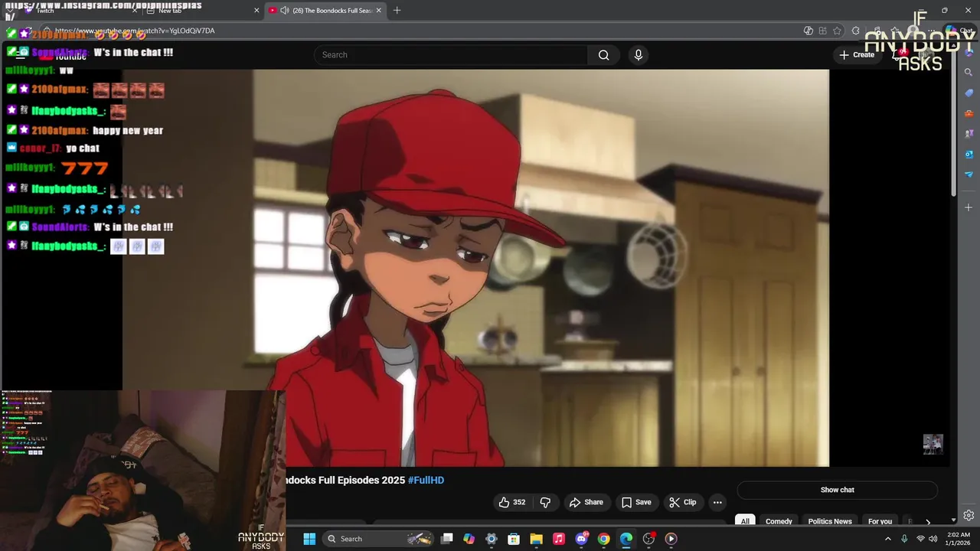Open Microsoft Store from taskbar
Image resolution: width=980 pixels, height=551 pixels.
(514, 539)
